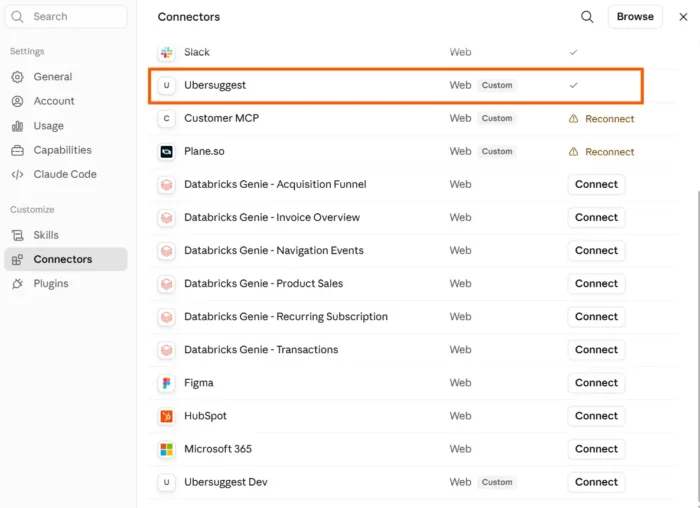
Task: Connect Databricks Genie - Navigation Events
Action: point(596,250)
